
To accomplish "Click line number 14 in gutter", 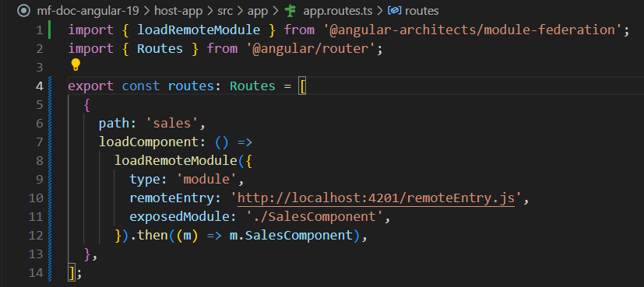I will [x=35, y=273].
